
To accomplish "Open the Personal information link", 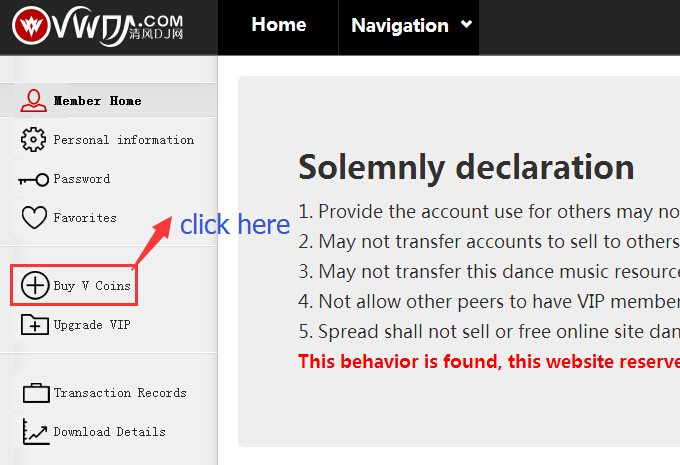I will [124, 140].
